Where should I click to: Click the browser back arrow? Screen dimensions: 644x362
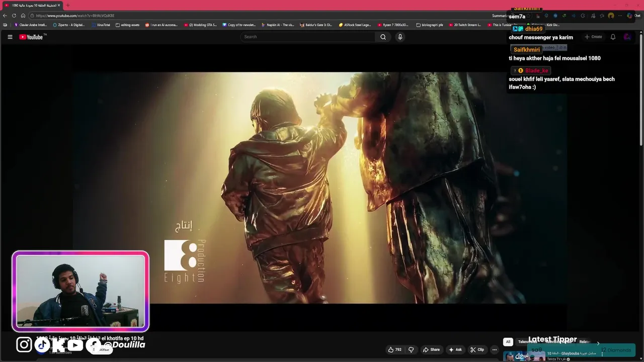tap(5, 16)
